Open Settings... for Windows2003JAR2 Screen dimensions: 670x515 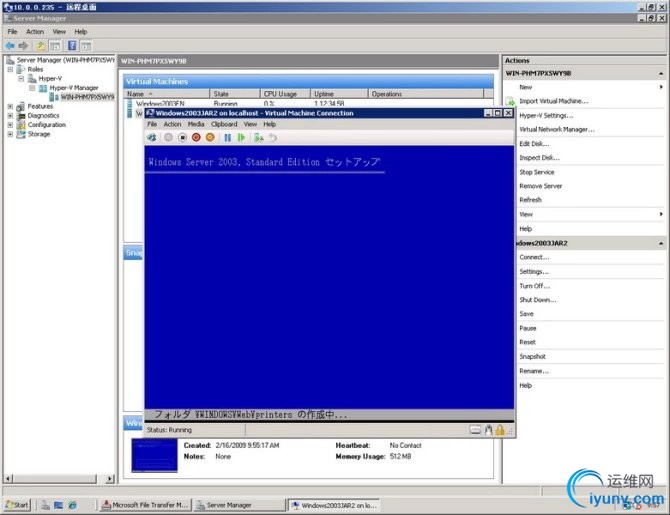tap(534, 272)
